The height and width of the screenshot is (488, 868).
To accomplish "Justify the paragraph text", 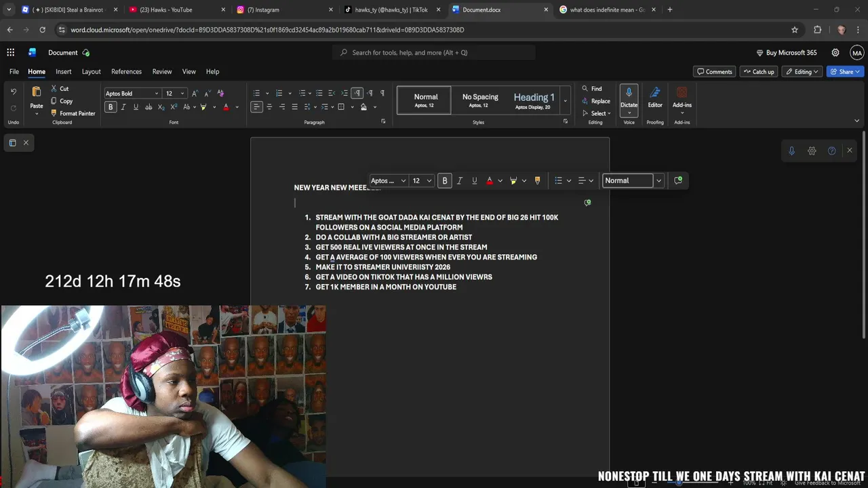I will tap(294, 107).
